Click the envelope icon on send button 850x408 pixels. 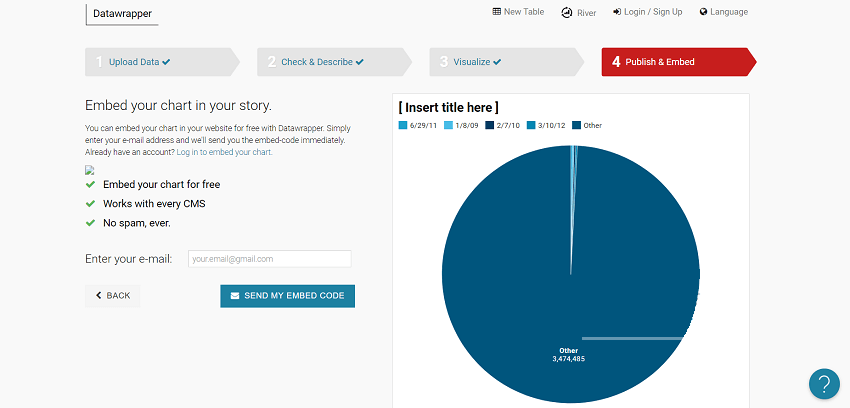235,296
